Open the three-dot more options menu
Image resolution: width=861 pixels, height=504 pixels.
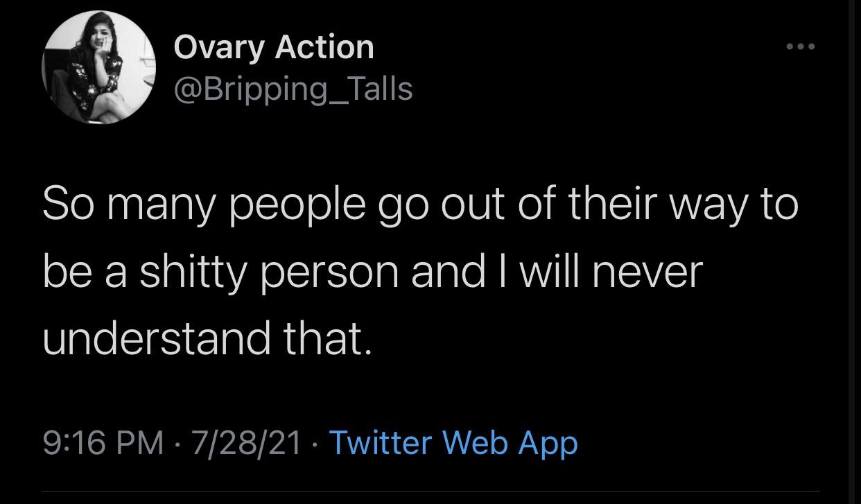[x=801, y=47]
